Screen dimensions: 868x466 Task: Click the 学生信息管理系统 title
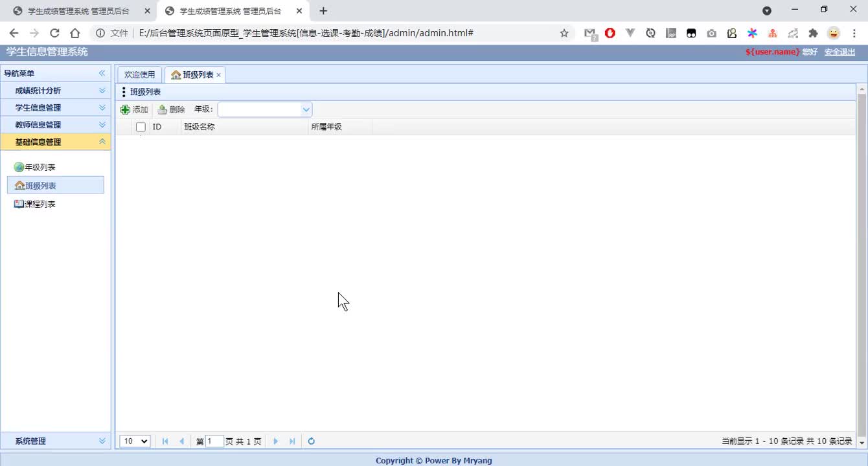point(47,52)
